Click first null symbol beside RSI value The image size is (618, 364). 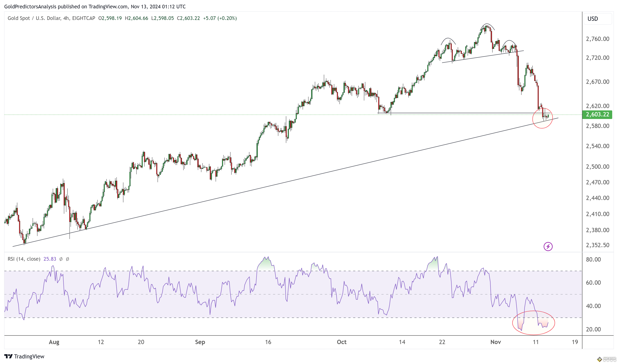(61, 259)
